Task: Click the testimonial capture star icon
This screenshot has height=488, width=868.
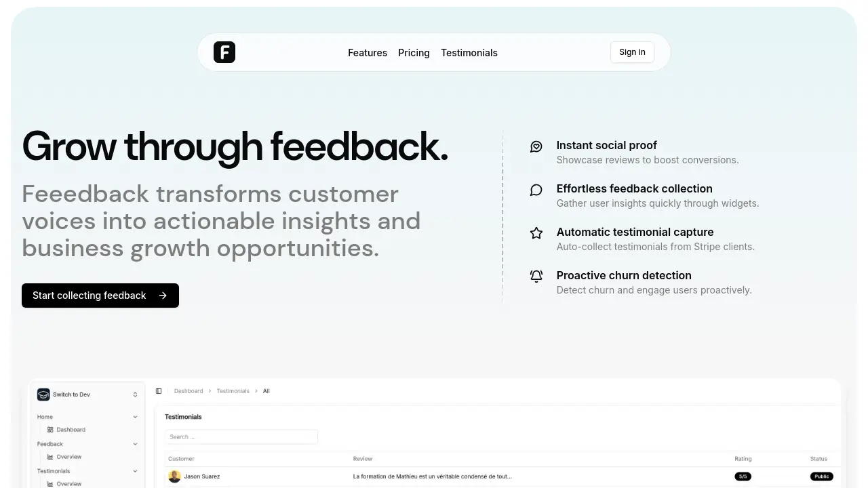Action: pyautogui.click(x=536, y=233)
